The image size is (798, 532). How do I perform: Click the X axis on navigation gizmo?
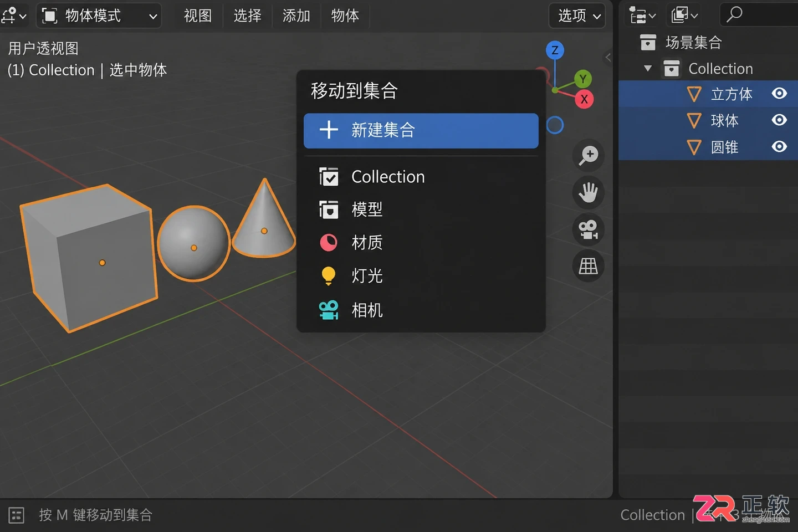584,100
